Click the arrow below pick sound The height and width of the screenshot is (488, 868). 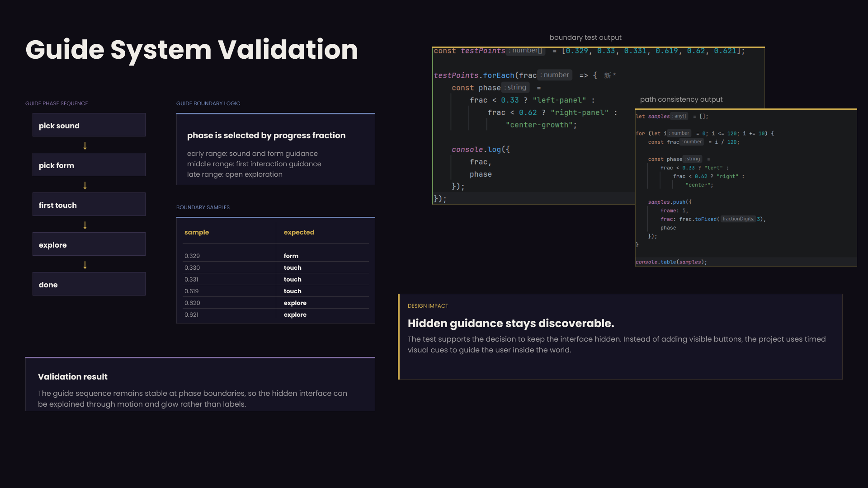pyautogui.click(x=85, y=145)
